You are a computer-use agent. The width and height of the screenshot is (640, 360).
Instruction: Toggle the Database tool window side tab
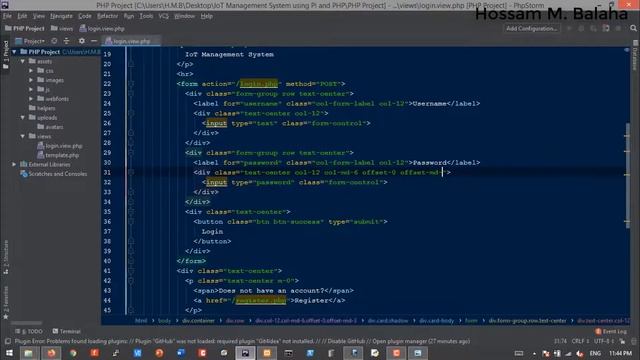click(635, 55)
